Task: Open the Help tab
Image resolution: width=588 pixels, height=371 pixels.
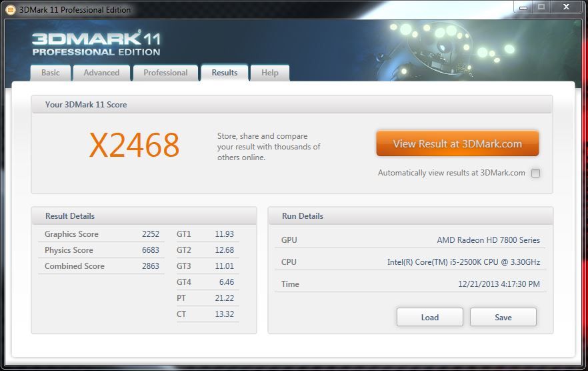Action: tap(269, 73)
